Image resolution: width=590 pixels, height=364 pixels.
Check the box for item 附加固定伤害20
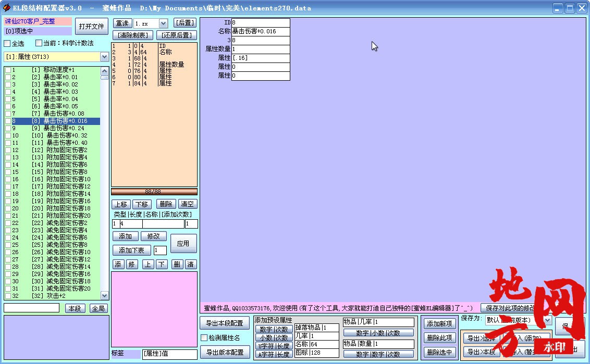tap(8, 216)
